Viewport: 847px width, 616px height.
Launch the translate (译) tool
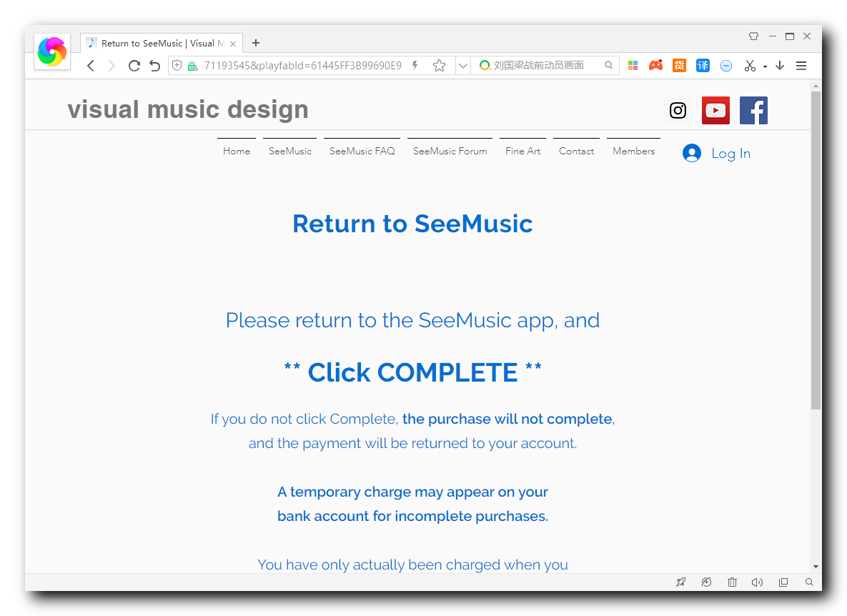[703, 65]
